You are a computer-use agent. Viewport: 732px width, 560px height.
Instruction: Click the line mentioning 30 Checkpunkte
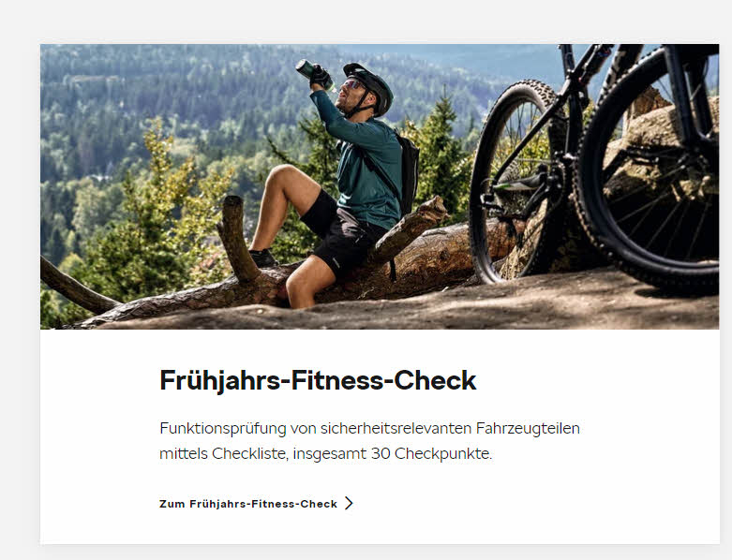pos(326,453)
